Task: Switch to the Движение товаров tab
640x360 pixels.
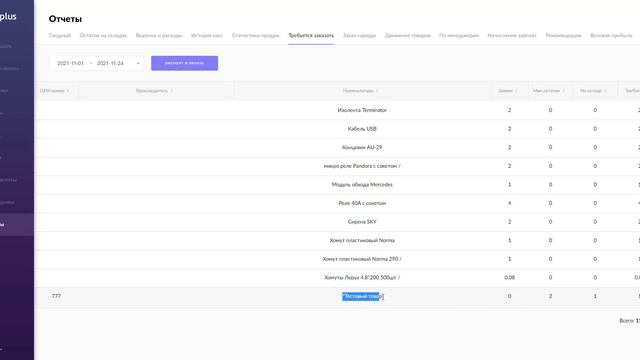Action: pyautogui.click(x=407, y=36)
